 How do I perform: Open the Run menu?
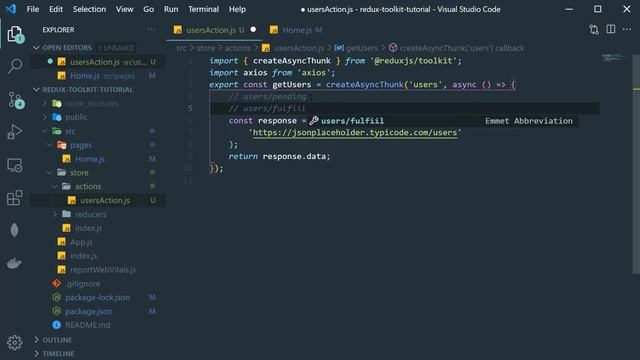click(171, 9)
